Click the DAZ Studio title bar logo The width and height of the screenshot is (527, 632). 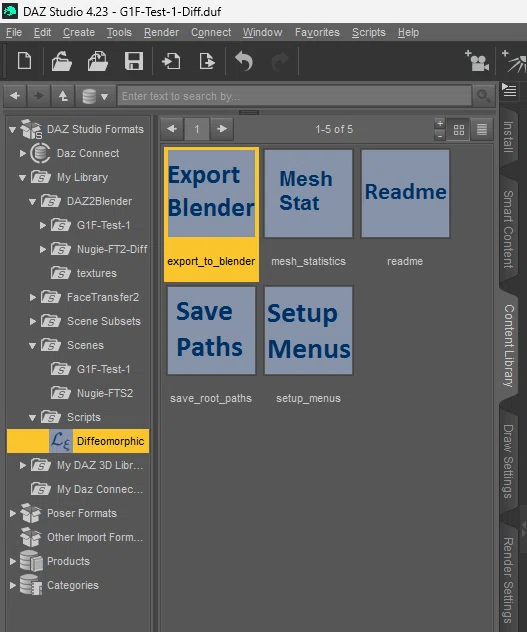[10, 11]
